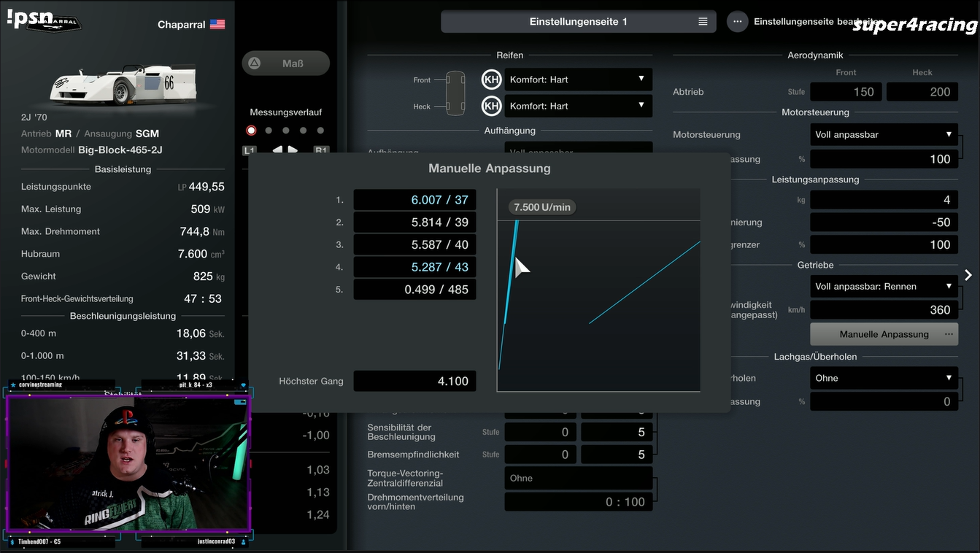Image resolution: width=980 pixels, height=553 pixels.
Task: Select the second Messungsverlauf dot
Action: point(269,131)
